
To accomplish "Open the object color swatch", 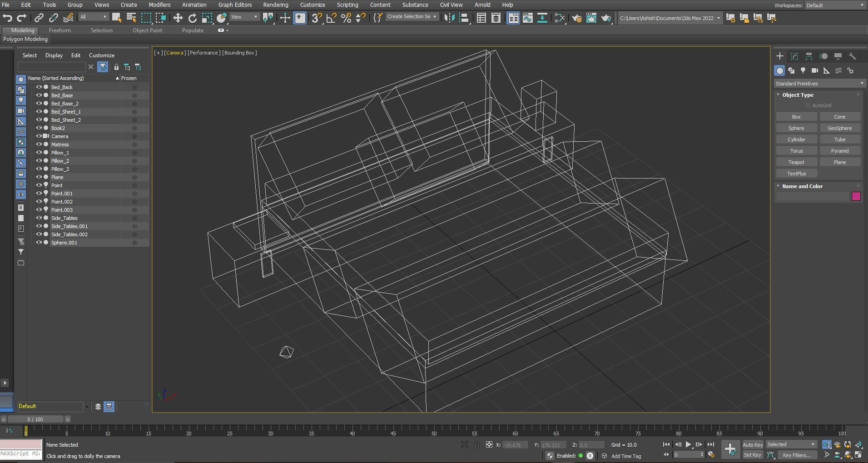I will (x=856, y=196).
